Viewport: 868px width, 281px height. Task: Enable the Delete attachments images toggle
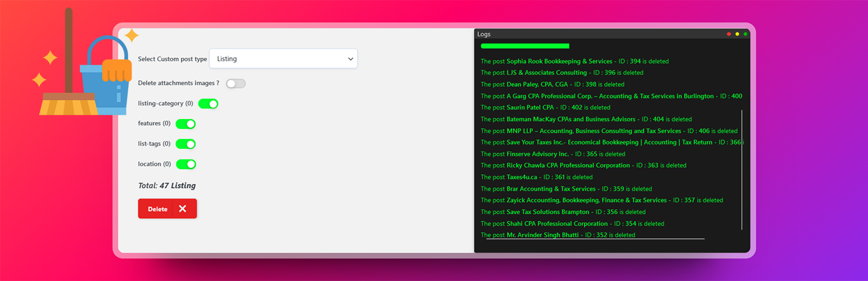236,83
